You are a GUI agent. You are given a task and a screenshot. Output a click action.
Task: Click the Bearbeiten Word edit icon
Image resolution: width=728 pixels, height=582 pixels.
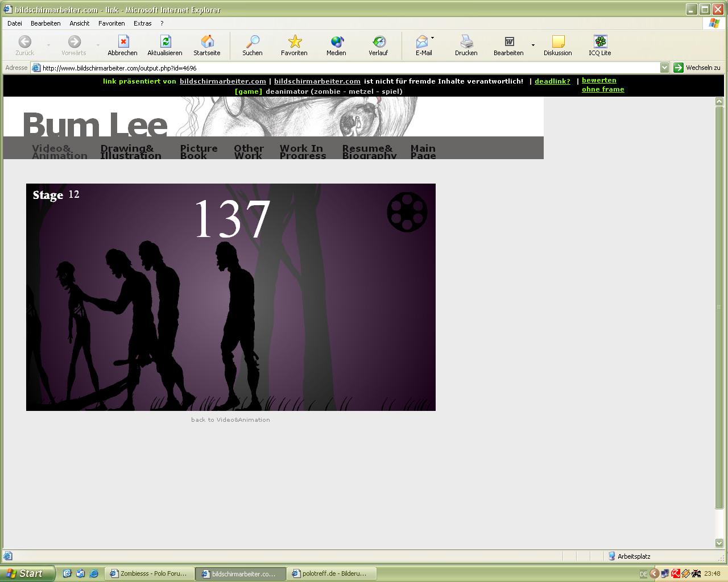[x=509, y=41]
